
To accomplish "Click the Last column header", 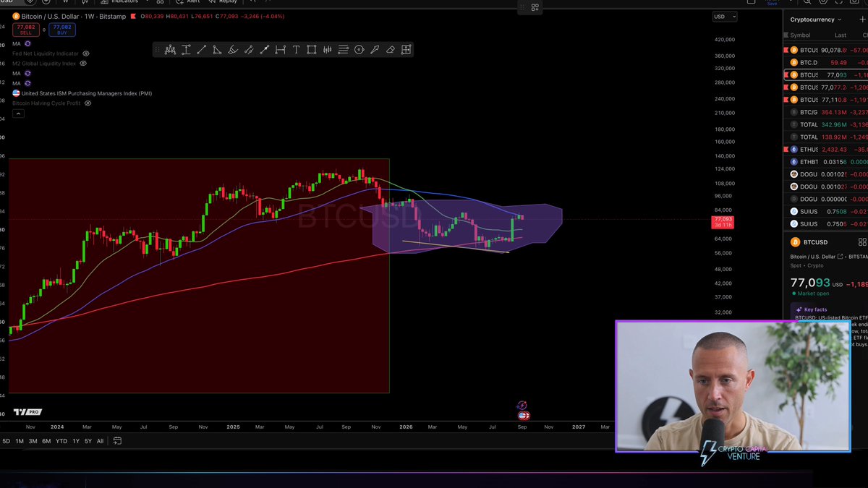I will coord(840,35).
